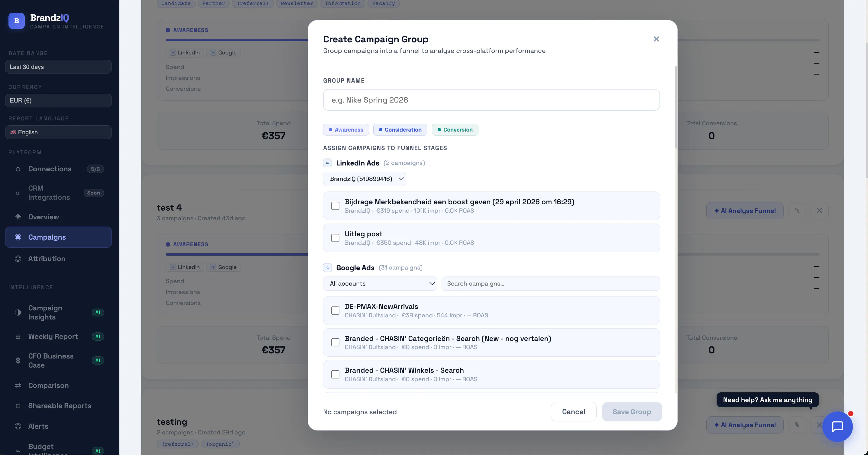Open the Attribution page
Viewport: 868px width, 455px height.
point(58,259)
